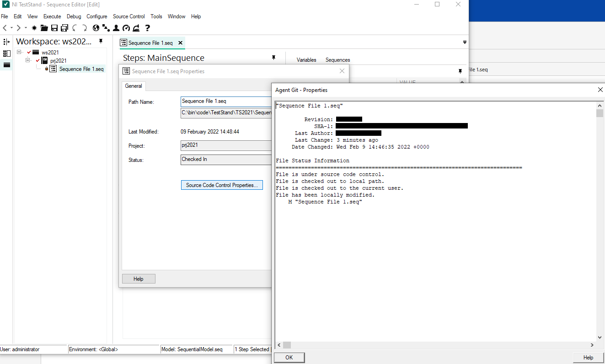Click the shapes/adapters icon in toolbar
This screenshot has height=364, width=605.
coord(106,28)
